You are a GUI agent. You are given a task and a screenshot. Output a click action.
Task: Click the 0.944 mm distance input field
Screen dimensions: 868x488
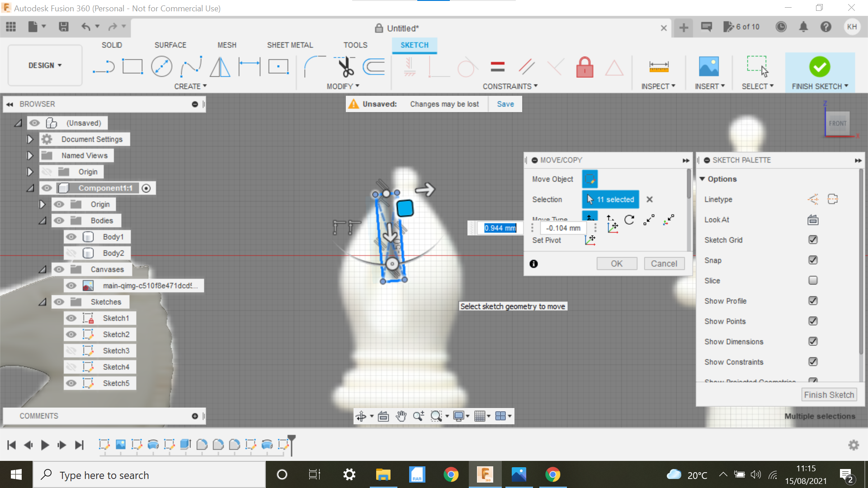click(x=500, y=228)
